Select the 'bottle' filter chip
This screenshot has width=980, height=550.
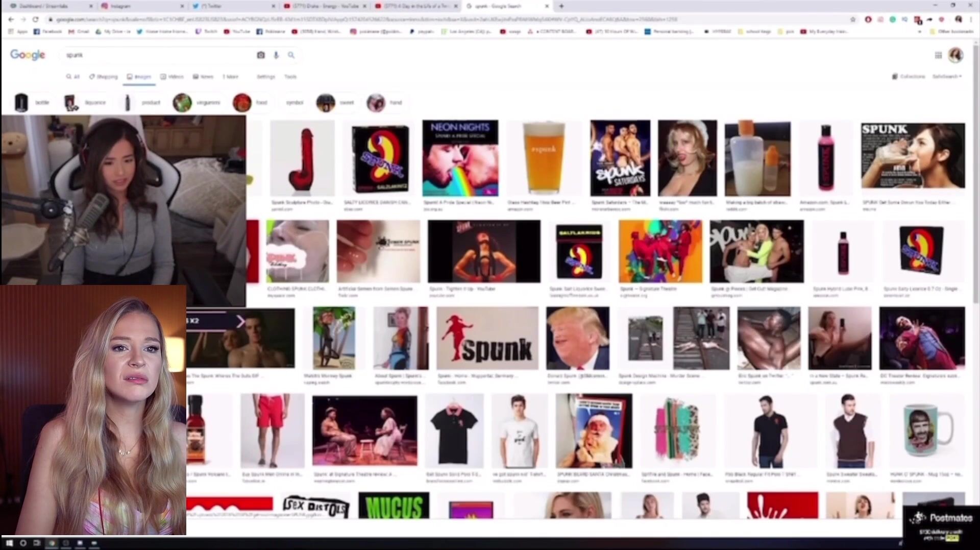click(32, 103)
